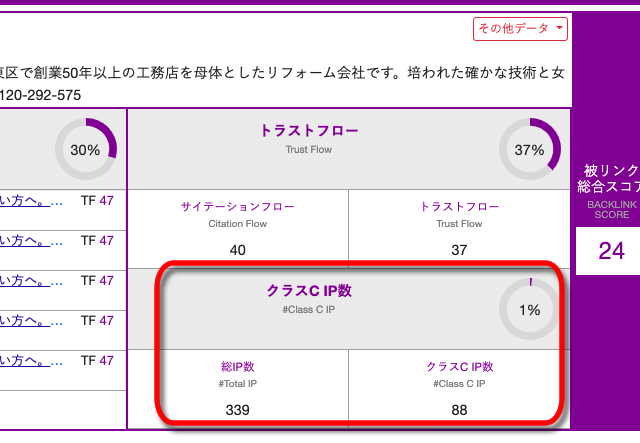Click the large トラストフロー section heading
The image size is (640, 443).
[308, 131]
